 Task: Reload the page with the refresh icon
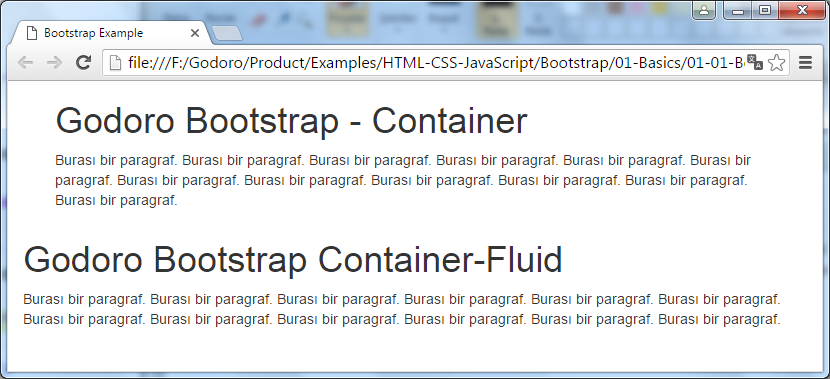coord(84,62)
